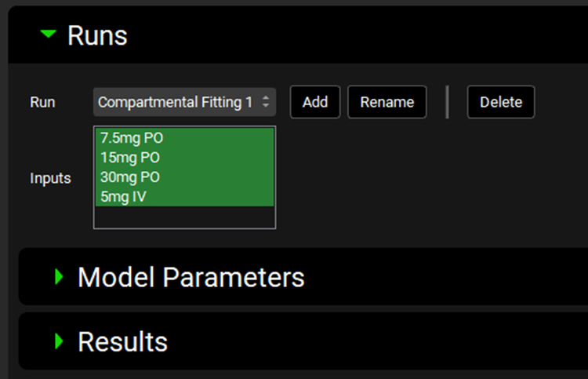The width and height of the screenshot is (588, 379).
Task: Open the Compartmental Fitting 1 run dropdown
Action: point(175,102)
